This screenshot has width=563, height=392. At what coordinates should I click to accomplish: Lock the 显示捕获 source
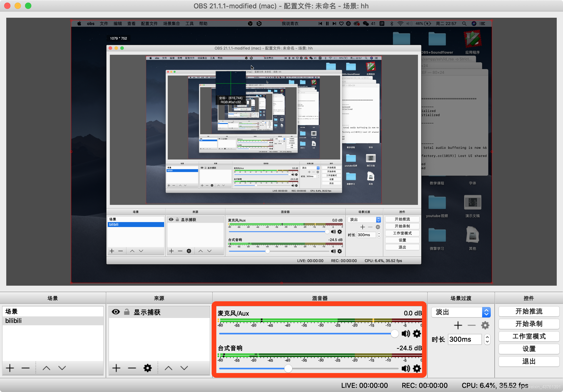point(127,312)
